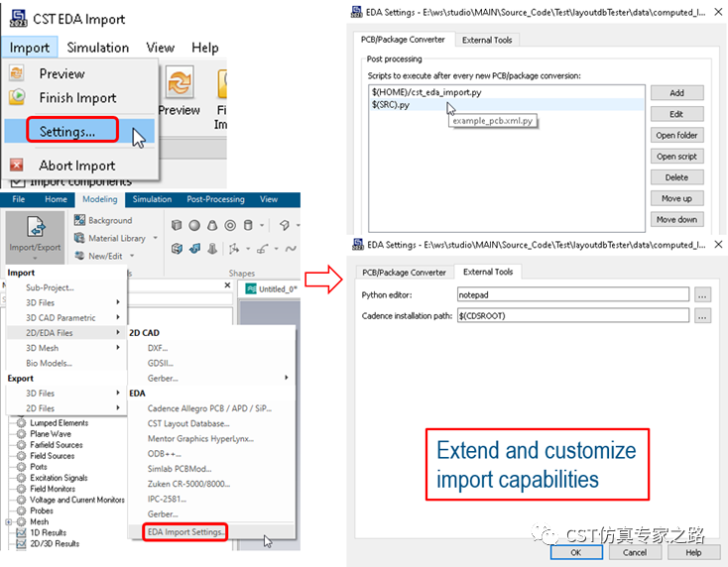Select the PCB/Package Converter tab in the lower EDA Settings dialog
This screenshot has width=728, height=567.
click(404, 273)
